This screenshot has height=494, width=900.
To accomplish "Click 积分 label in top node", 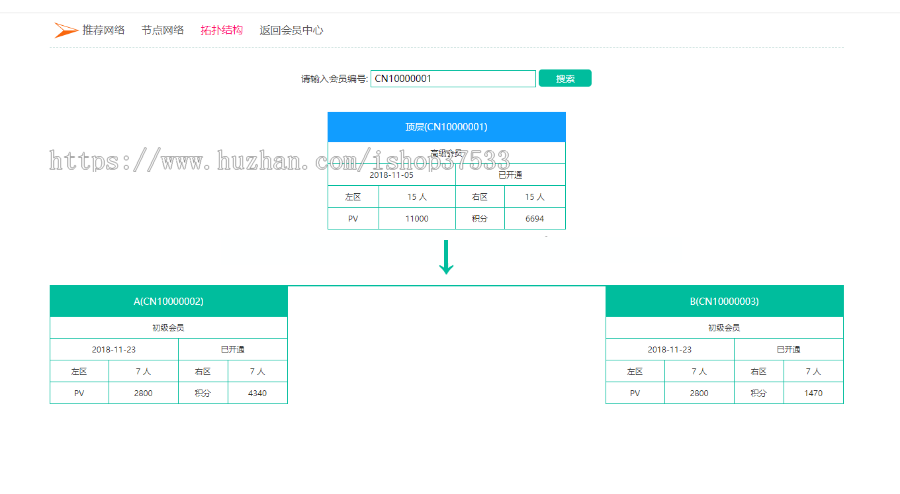I will point(480,219).
